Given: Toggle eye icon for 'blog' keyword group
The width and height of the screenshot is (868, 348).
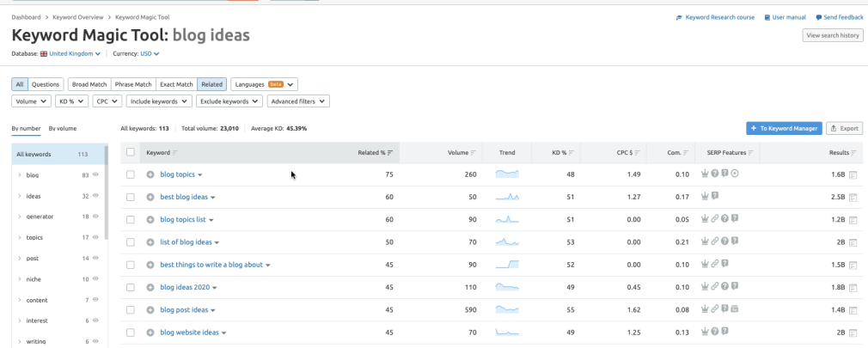Looking at the screenshot, I should point(95,174).
